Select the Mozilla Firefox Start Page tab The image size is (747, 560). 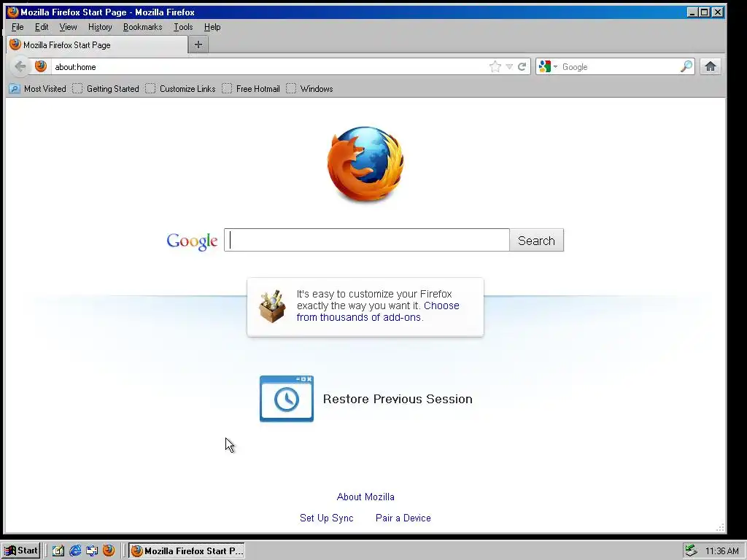point(97,44)
